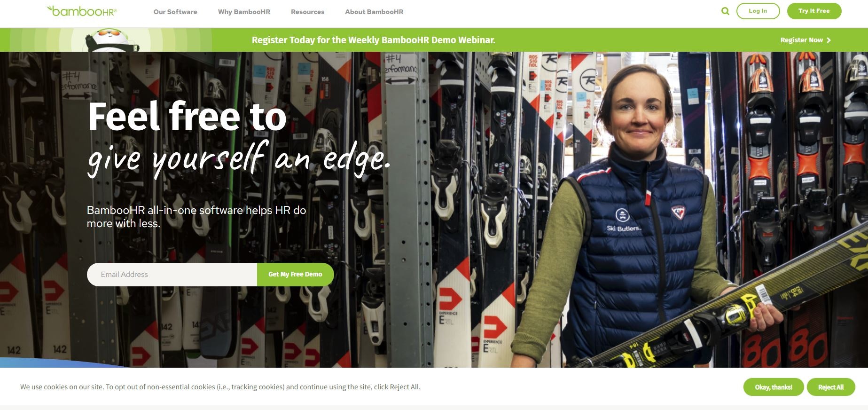Click Register Now link in banner

[x=805, y=40]
